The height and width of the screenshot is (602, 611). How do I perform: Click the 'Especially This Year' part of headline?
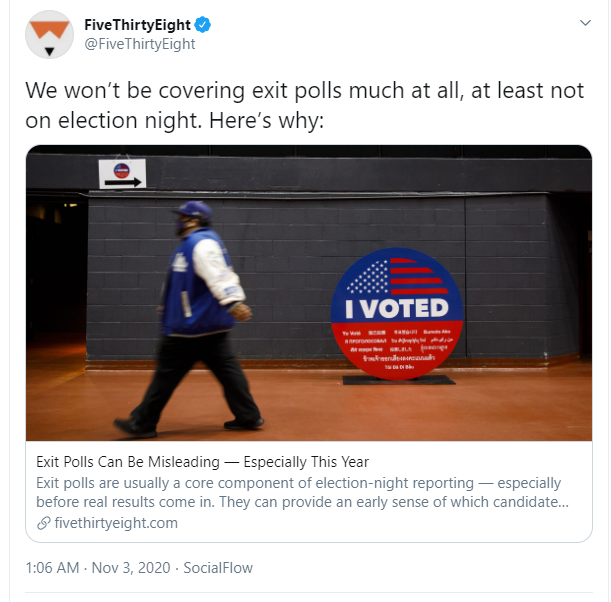(306, 462)
